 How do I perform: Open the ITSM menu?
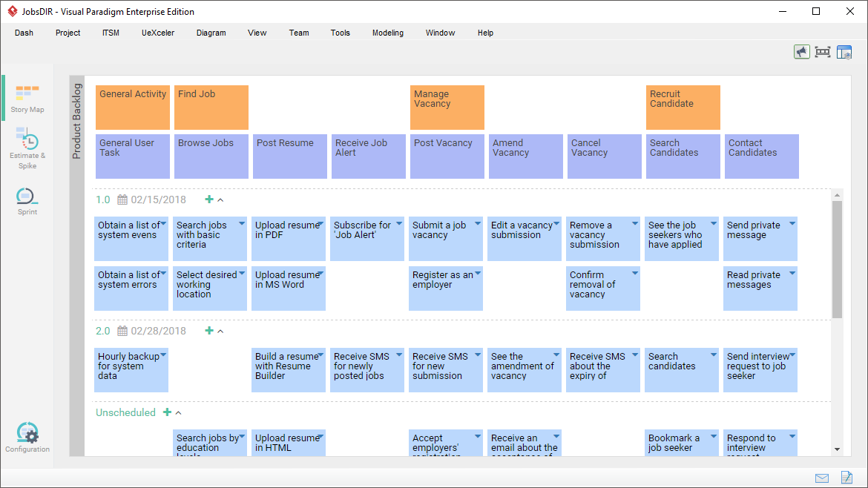coord(110,33)
